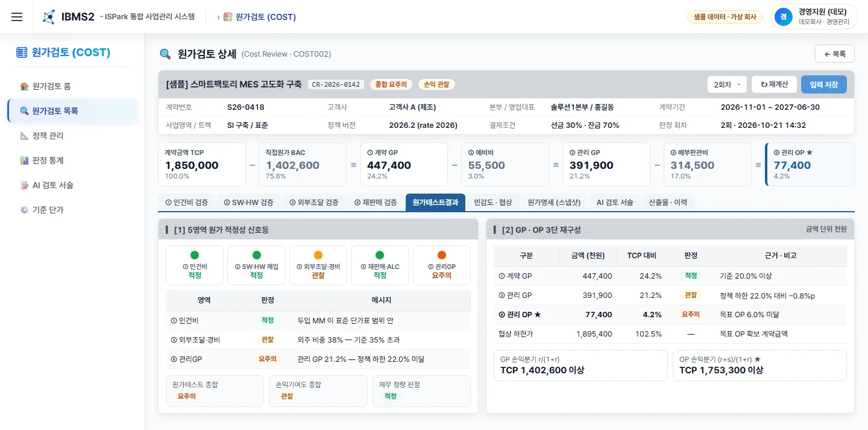Click remark 정책 하한 22.0% 대비 −0.8%p
The image size is (868, 430).
click(x=767, y=295)
